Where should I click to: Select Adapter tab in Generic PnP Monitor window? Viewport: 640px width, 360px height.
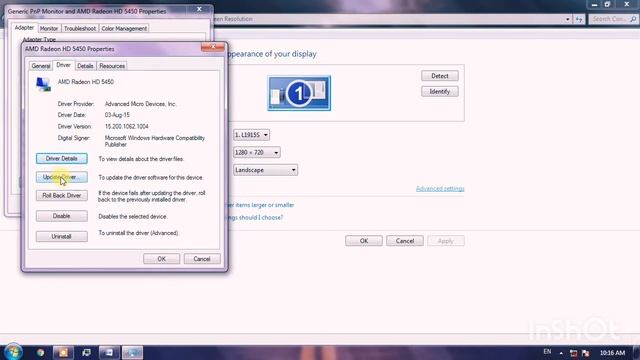point(24,28)
